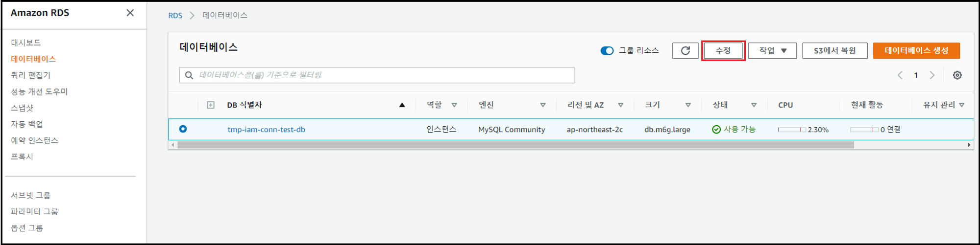
Task: Click the search magnifier icon
Action: coord(189,75)
